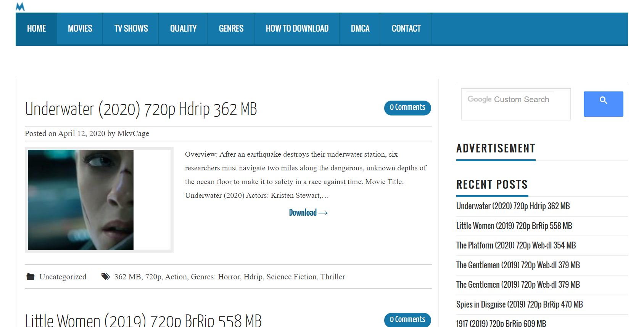This screenshot has width=644, height=327.
Task: Filter by the Science Fiction tag
Action: coord(291,277)
